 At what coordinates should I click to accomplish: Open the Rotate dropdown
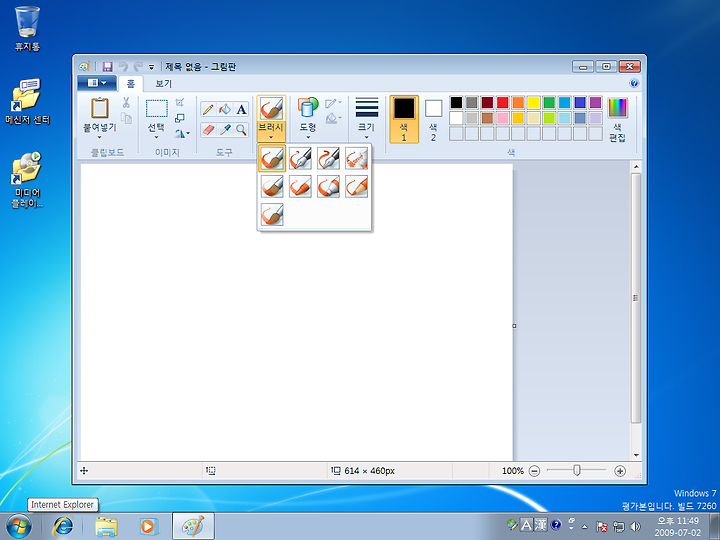(x=182, y=134)
